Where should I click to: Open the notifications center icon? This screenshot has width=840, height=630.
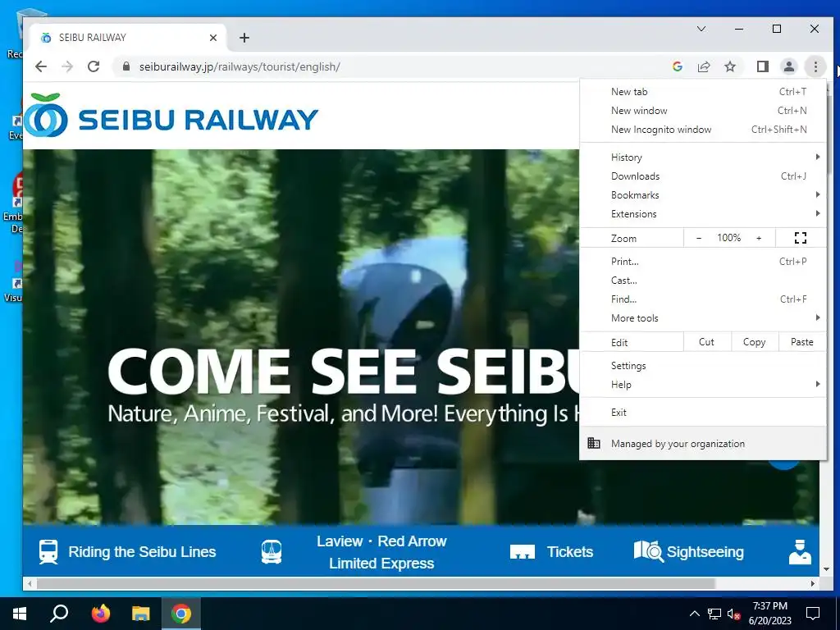(813, 614)
